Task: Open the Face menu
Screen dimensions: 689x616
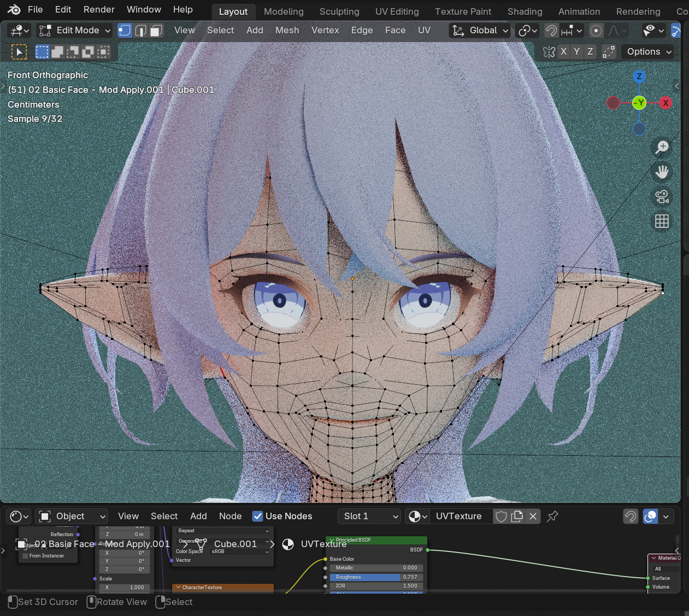Action: click(x=395, y=31)
